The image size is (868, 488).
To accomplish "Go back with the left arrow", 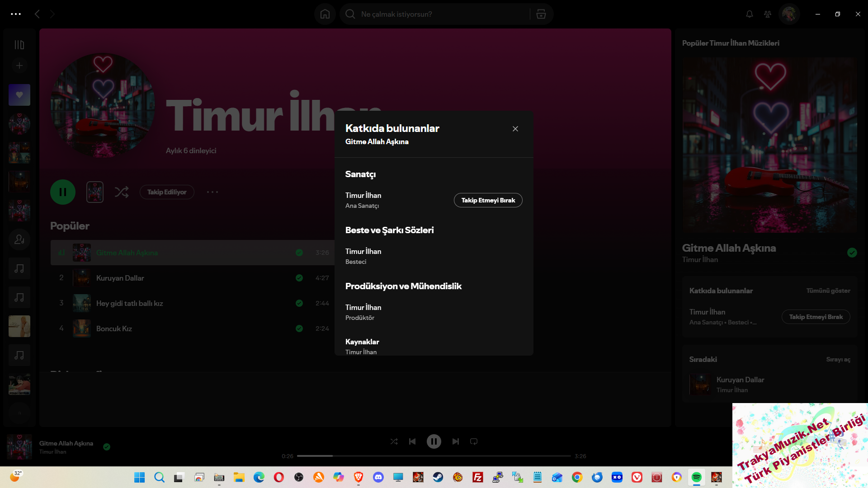I will point(37,14).
